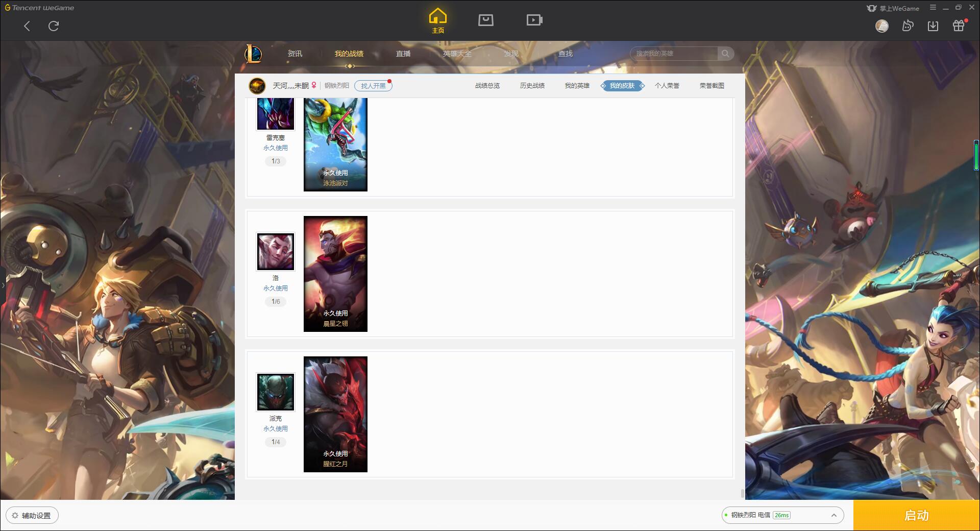Click 永久使用 under 派克
Screen dimensions: 980x531
276,429
